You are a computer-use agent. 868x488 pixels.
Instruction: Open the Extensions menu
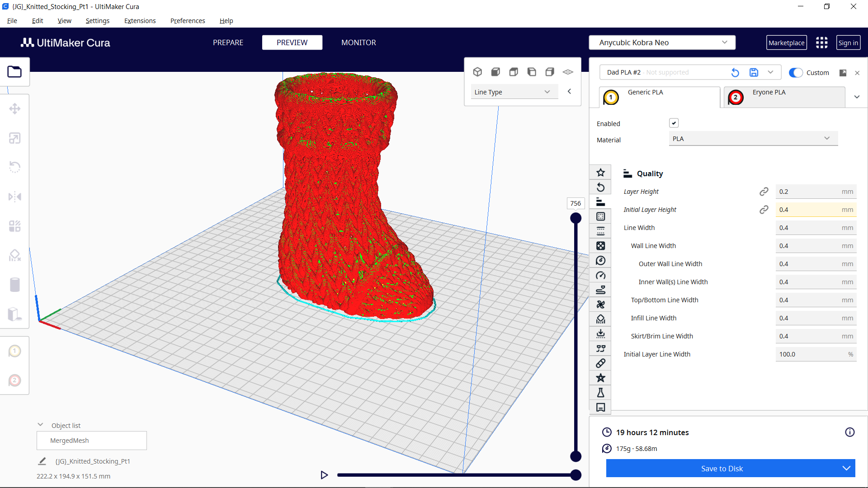tap(140, 20)
